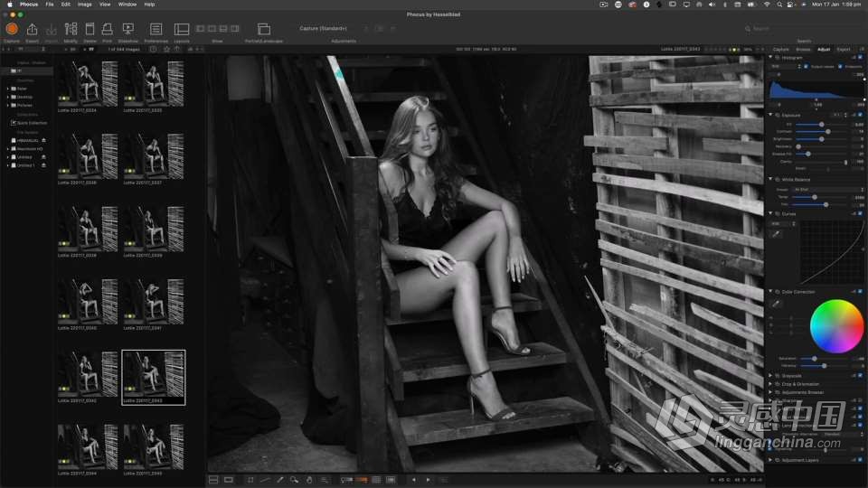868x488 pixels.
Task: Start the Slideshow from the toolbar
Action: (127, 30)
